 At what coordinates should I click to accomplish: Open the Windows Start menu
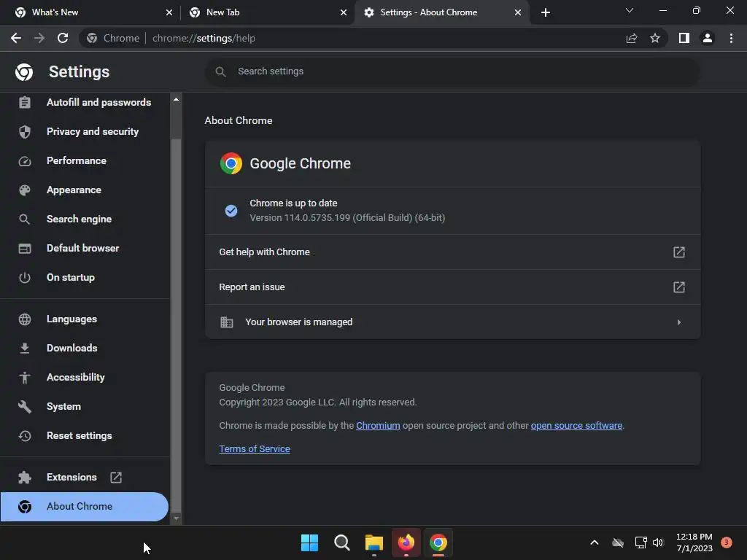click(x=309, y=542)
